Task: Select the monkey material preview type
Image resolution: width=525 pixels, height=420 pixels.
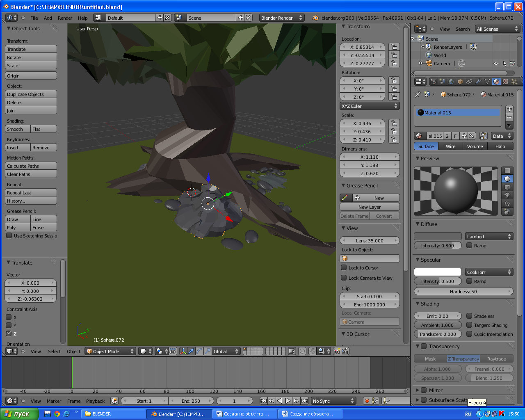Action: 507,195
